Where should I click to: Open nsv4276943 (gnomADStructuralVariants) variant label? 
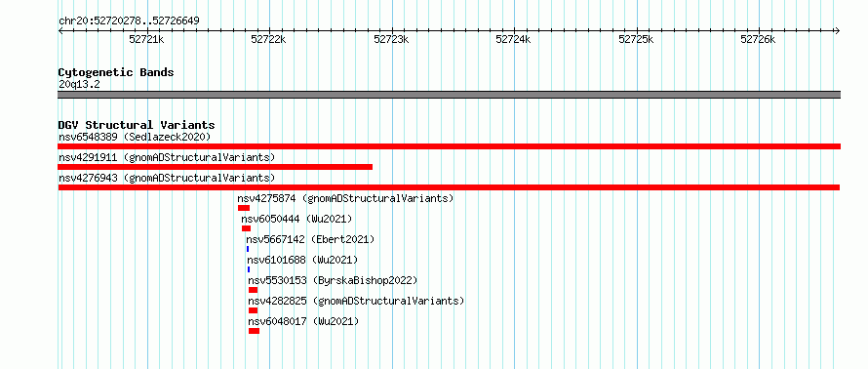click(x=167, y=178)
